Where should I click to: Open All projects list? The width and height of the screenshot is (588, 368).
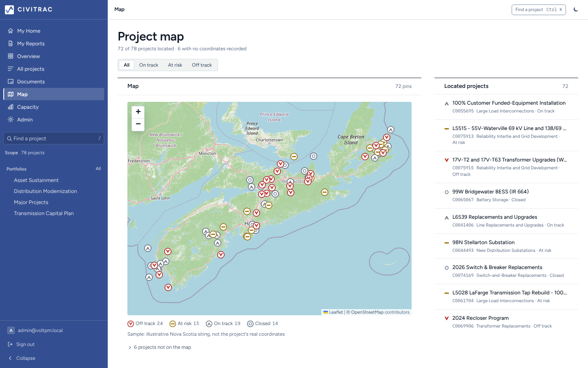coord(53,69)
